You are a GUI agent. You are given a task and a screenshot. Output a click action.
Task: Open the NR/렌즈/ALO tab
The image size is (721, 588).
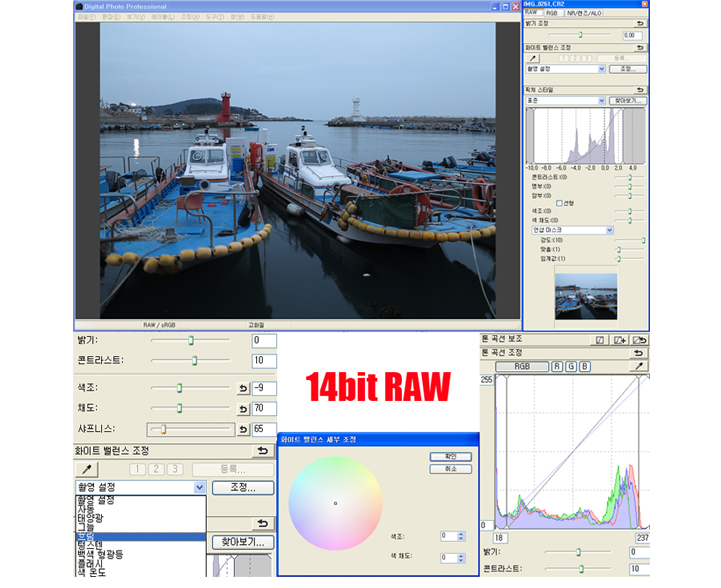[x=584, y=13]
